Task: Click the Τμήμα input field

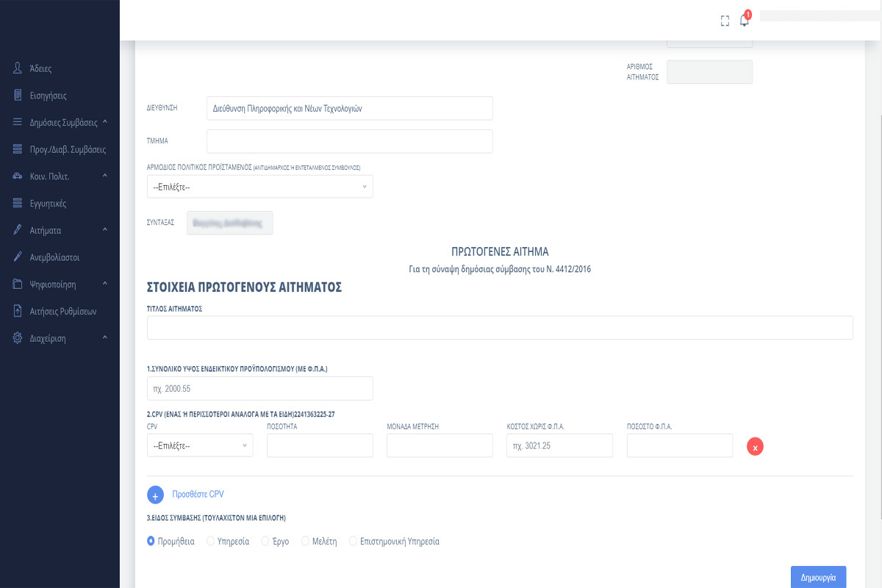Action: (350, 142)
